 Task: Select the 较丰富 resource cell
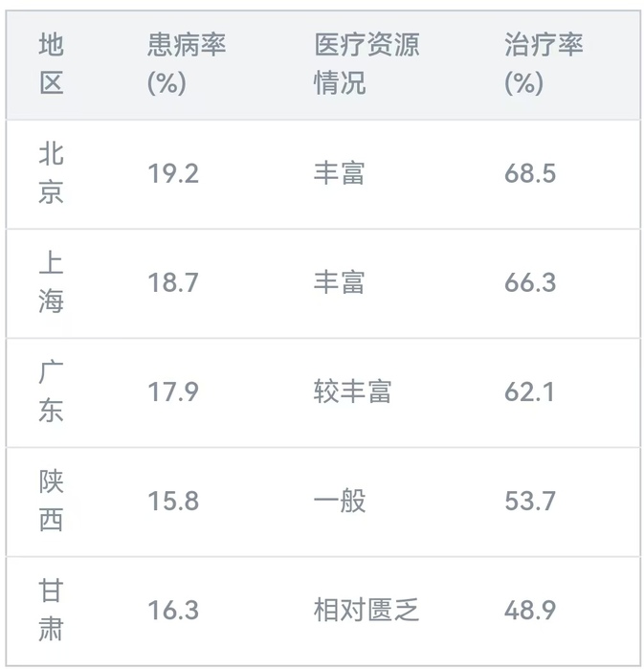(x=352, y=391)
